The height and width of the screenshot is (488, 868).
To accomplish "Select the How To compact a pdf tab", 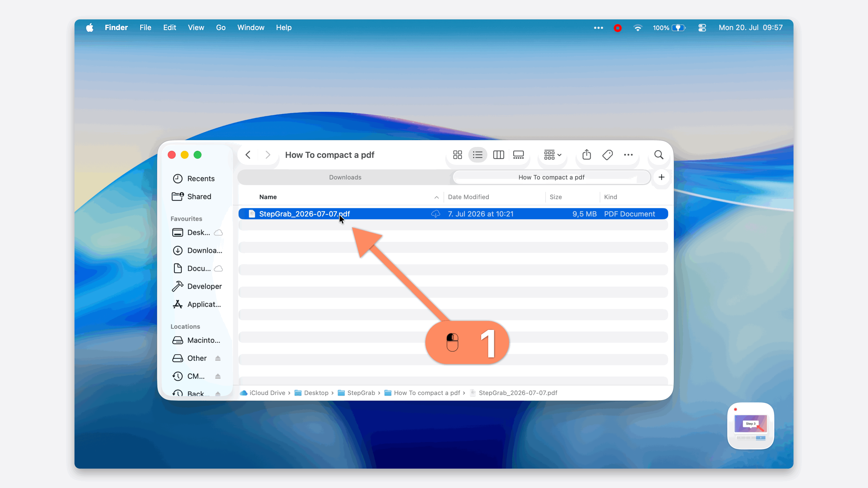I will [551, 177].
